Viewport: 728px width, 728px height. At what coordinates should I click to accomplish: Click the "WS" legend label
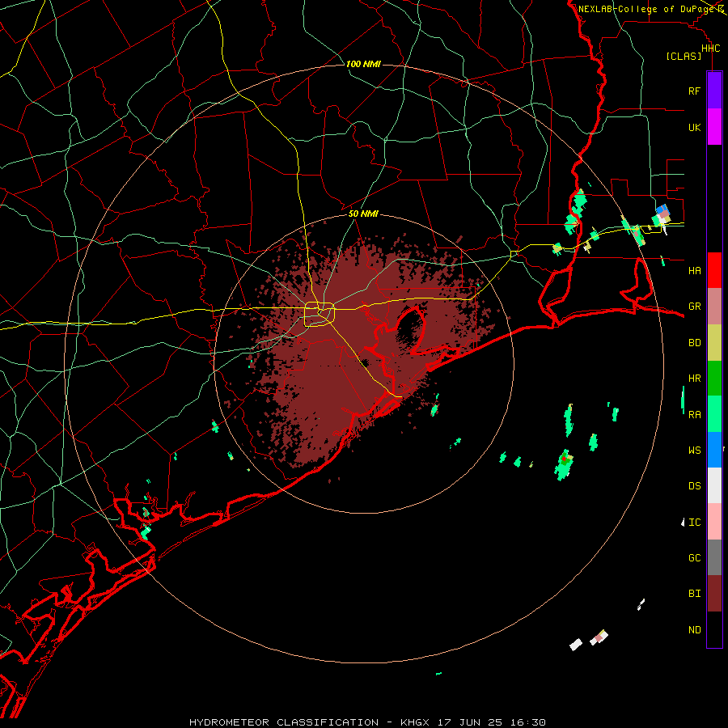coord(694,451)
